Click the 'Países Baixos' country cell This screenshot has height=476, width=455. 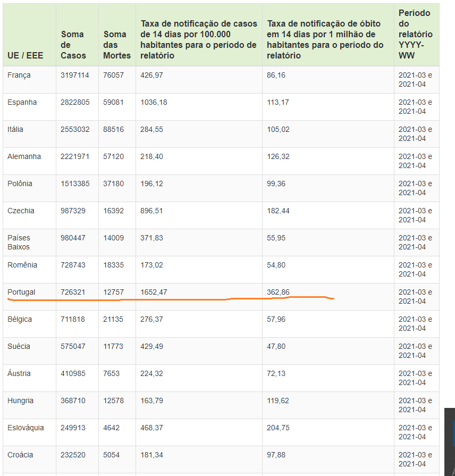point(19,243)
